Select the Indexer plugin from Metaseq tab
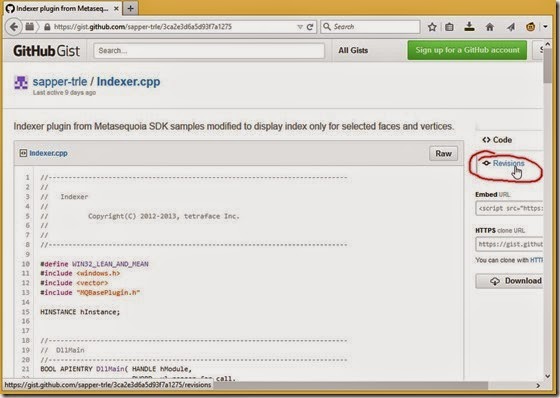 pos(62,9)
